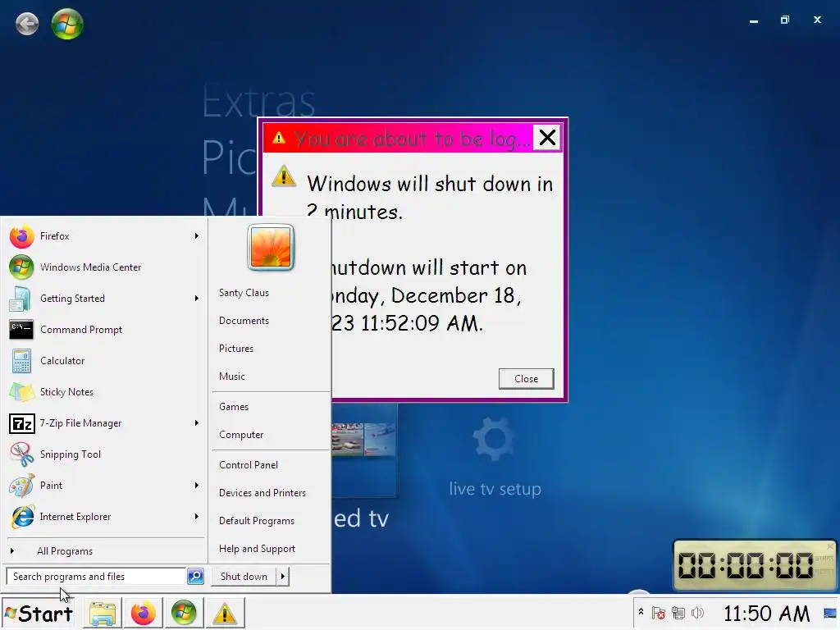Image resolution: width=840 pixels, height=630 pixels.
Task: Open Pictures from Start menu
Action: point(236,349)
